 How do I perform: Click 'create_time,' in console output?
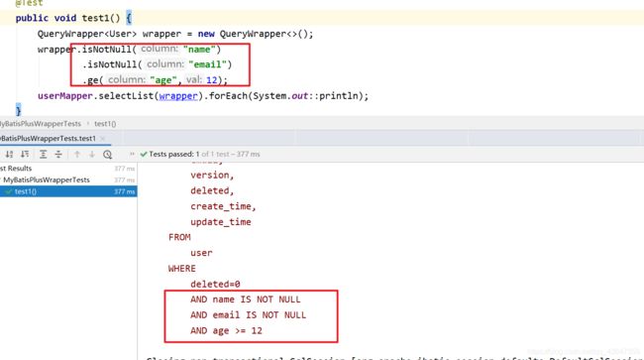[223, 206]
